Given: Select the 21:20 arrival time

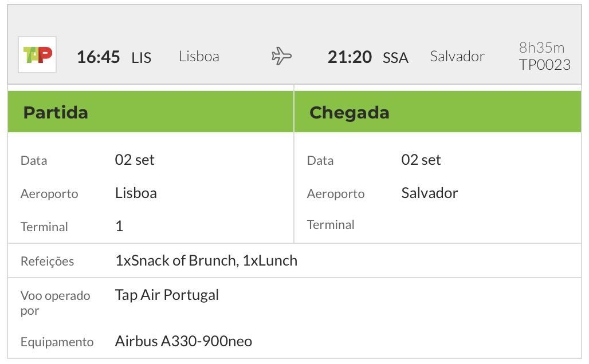Looking at the screenshot, I should coord(350,57).
